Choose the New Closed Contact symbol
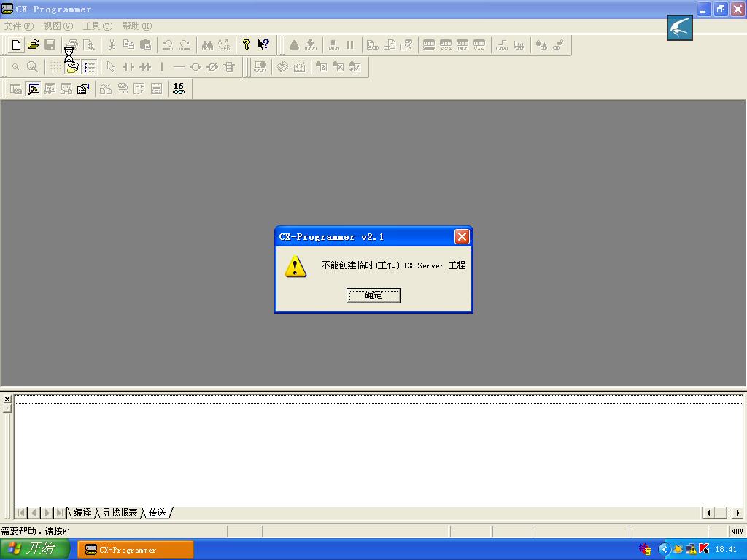Screen dimensions: 747x560 point(145,66)
